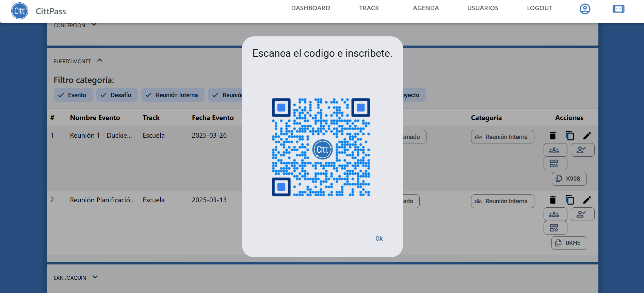This screenshot has height=293, width=644.
Task: Copy the 0KHE event code
Action: pyautogui.click(x=569, y=243)
